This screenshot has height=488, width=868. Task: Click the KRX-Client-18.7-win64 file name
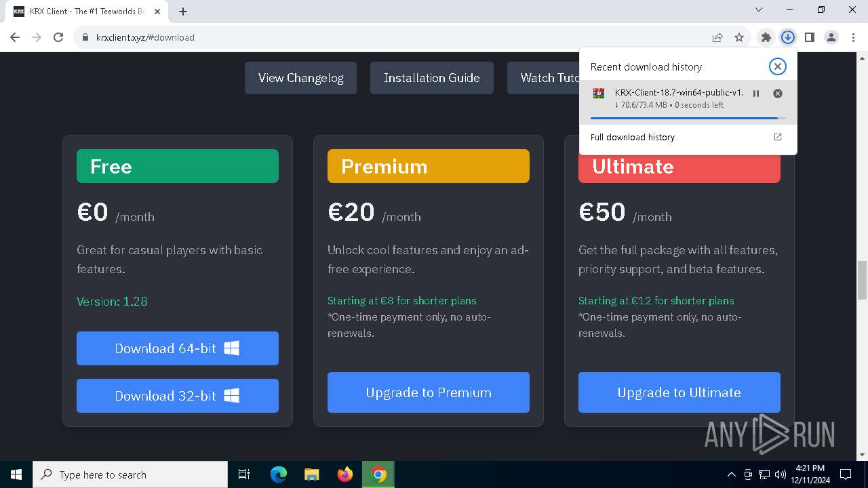coord(679,92)
